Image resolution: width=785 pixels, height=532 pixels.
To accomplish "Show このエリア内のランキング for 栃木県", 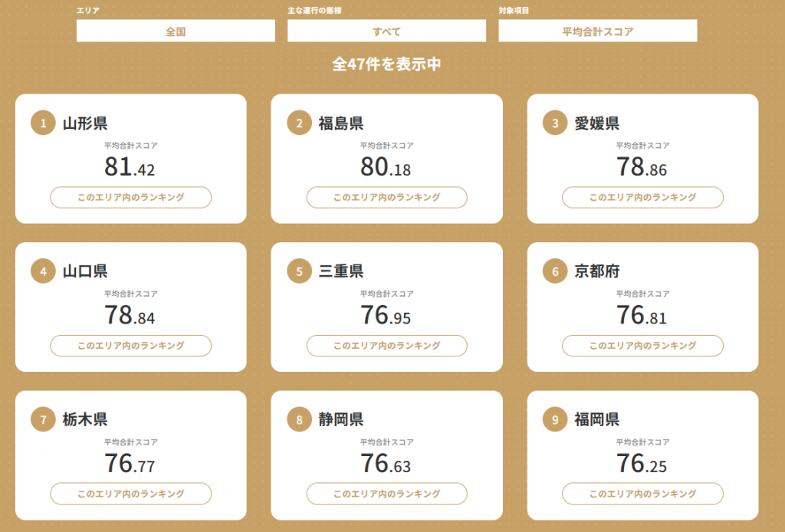I will coord(131,494).
